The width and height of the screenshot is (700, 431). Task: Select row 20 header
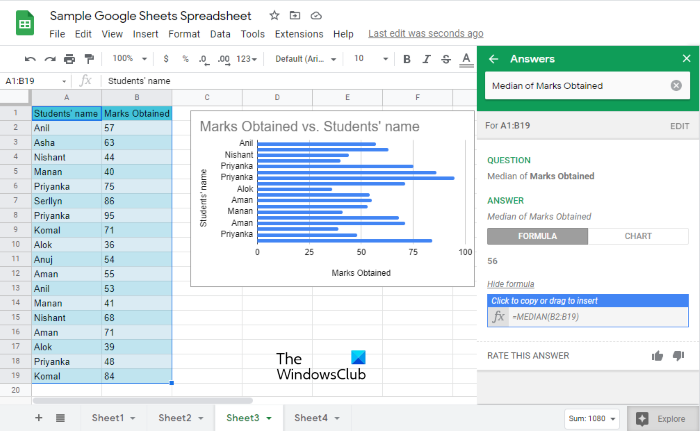click(x=16, y=390)
